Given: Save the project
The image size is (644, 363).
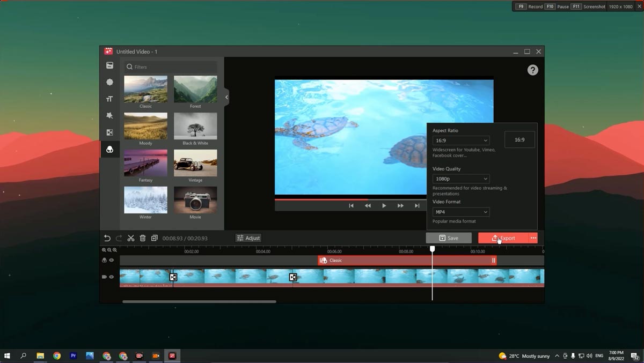Looking at the screenshot, I should pyautogui.click(x=449, y=238).
